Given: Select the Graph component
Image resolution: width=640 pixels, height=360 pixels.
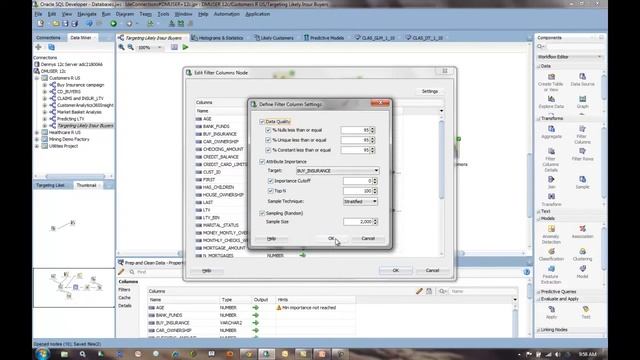Looking at the screenshot, I should tap(582, 102).
